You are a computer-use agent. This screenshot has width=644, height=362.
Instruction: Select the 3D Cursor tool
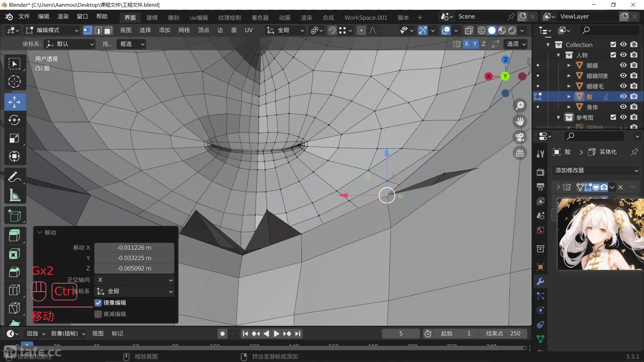(14, 82)
